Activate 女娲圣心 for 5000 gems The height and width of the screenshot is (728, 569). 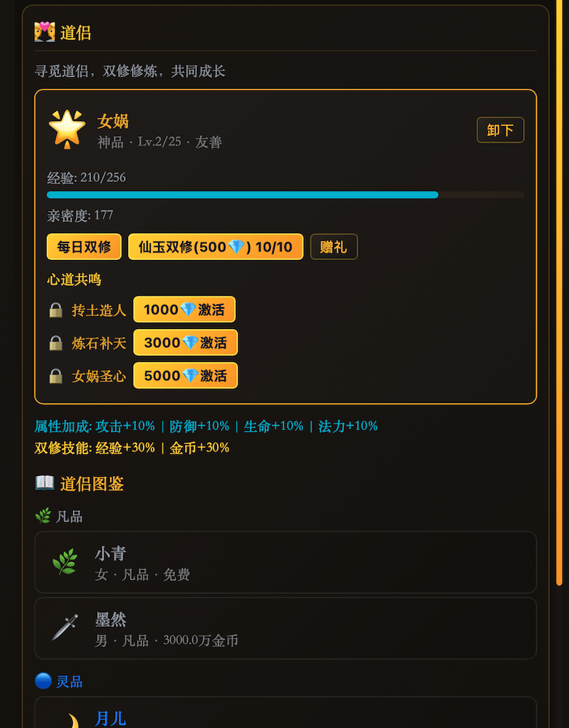[185, 376]
